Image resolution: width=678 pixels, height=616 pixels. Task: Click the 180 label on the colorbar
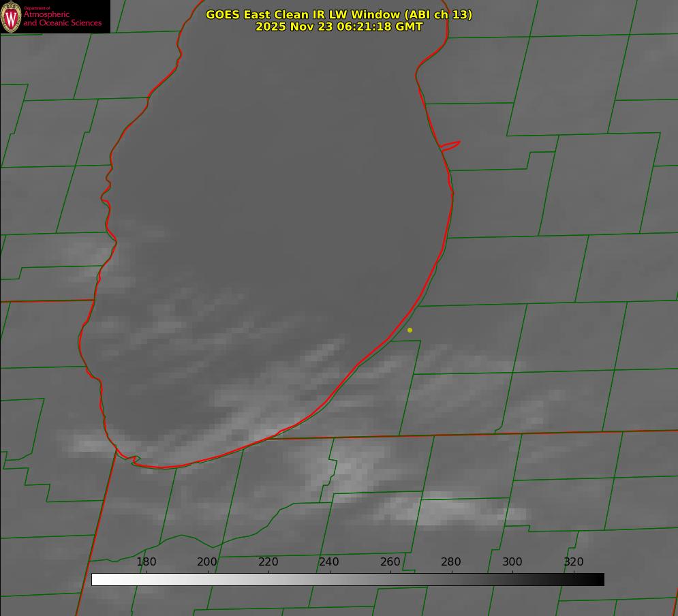pos(147,562)
